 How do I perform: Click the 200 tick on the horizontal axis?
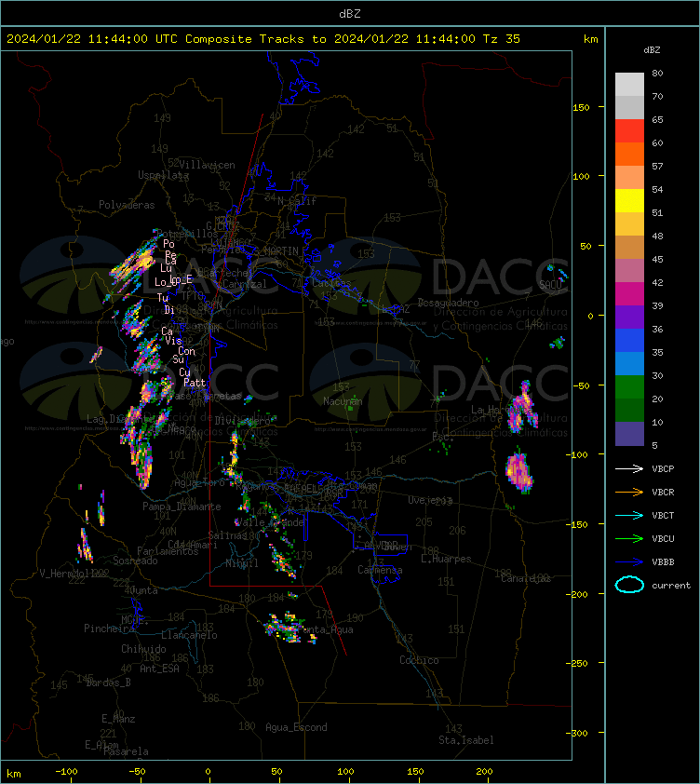click(x=484, y=771)
